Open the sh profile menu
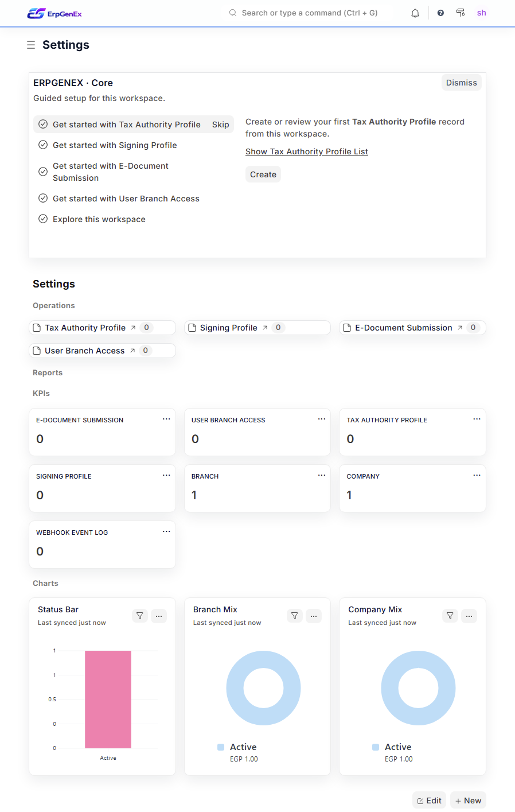This screenshot has width=515, height=812. tap(481, 13)
